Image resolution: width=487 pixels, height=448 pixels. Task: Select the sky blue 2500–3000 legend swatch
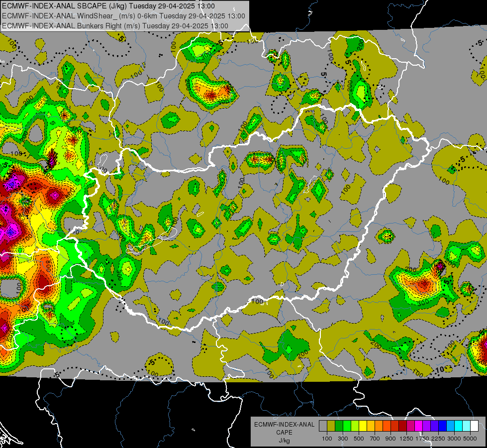[x=451, y=426]
